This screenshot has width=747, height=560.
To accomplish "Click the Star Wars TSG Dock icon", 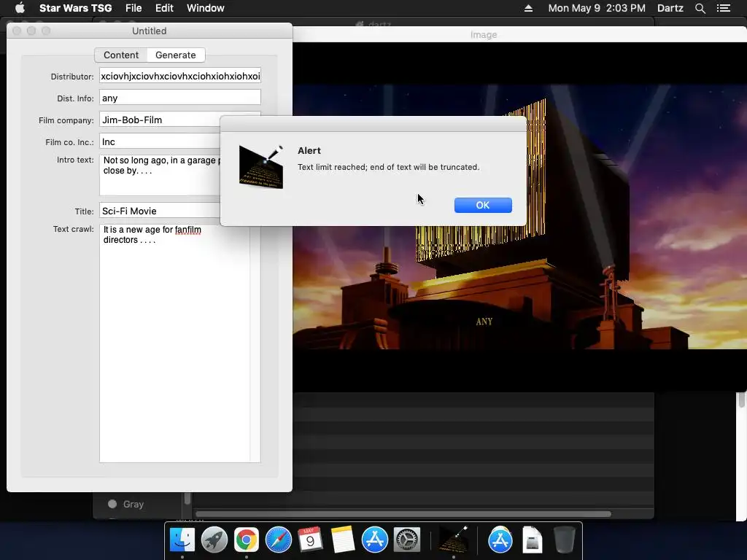I will (x=453, y=540).
